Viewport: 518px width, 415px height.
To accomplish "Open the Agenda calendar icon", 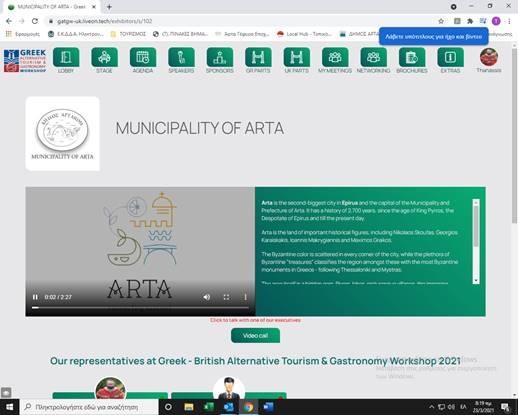I will [143, 57].
